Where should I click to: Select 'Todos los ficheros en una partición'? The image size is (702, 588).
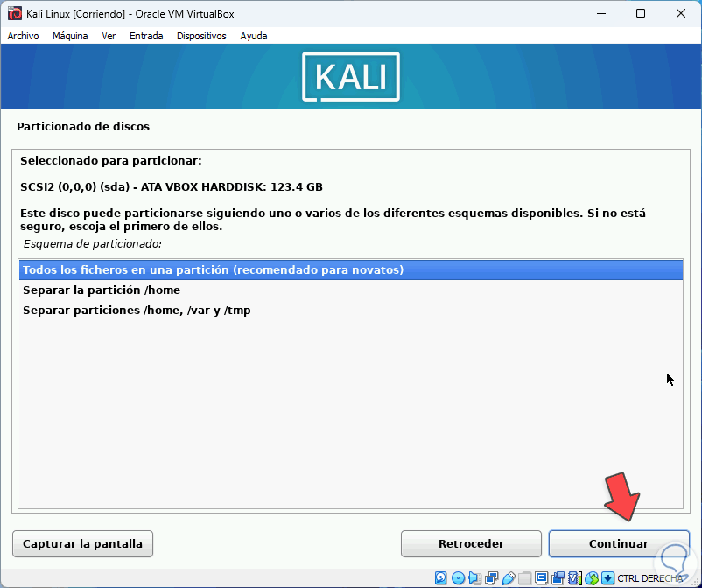click(350, 269)
